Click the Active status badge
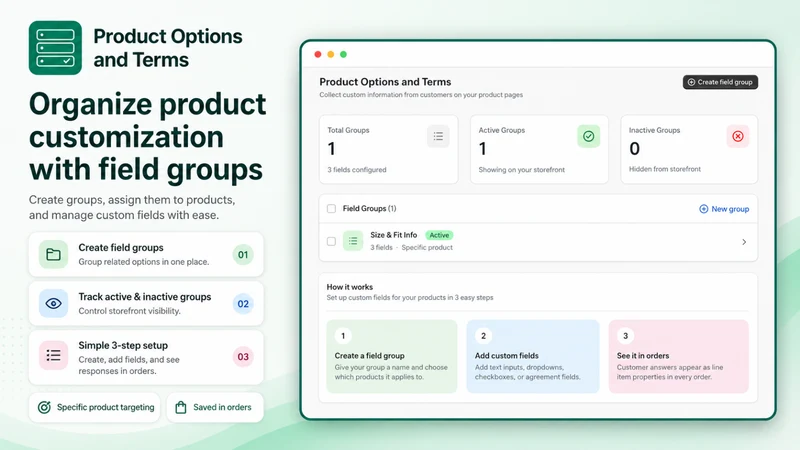Viewport: 800px width, 450px height. point(439,235)
